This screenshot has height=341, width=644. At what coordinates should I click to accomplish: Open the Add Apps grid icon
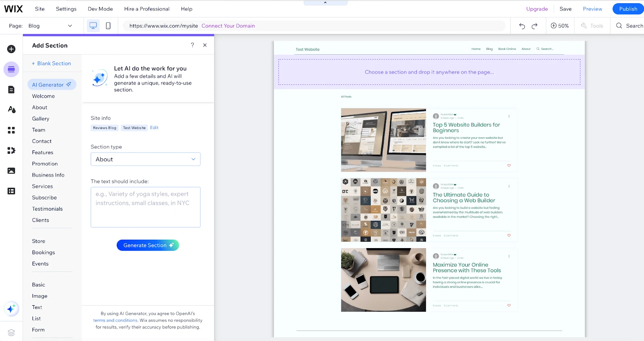11,130
